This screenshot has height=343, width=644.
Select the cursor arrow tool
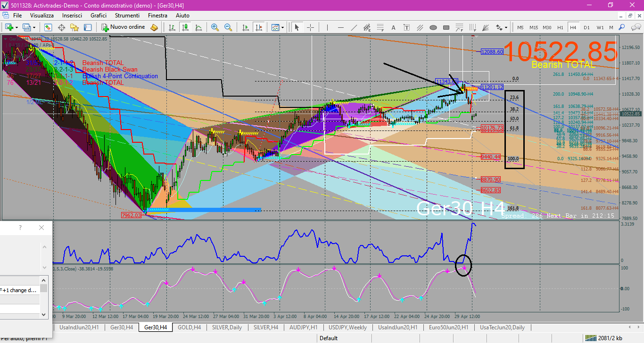coord(297,27)
